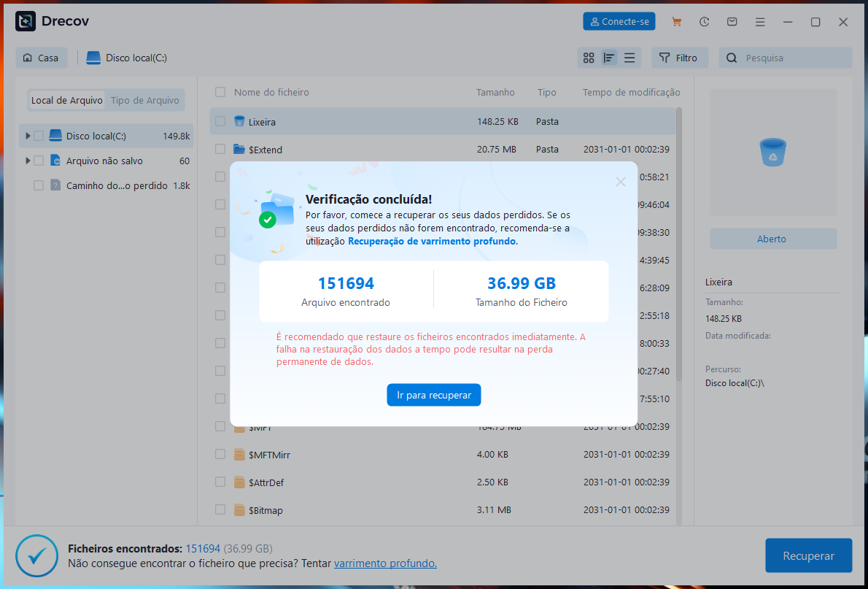Select the details view icon
The height and width of the screenshot is (589, 868).
coord(609,58)
